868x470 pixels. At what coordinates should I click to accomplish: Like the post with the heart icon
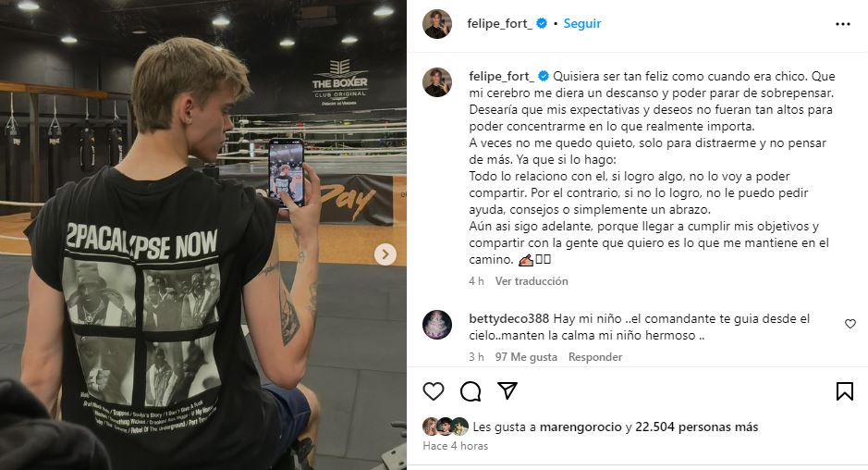tap(434, 391)
